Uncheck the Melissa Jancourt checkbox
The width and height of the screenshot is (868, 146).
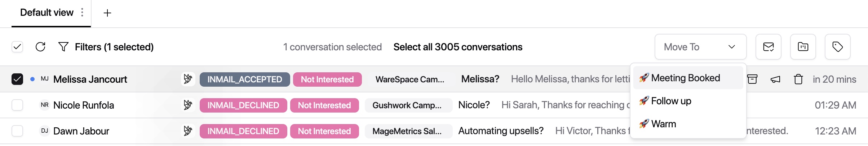coord(17,79)
